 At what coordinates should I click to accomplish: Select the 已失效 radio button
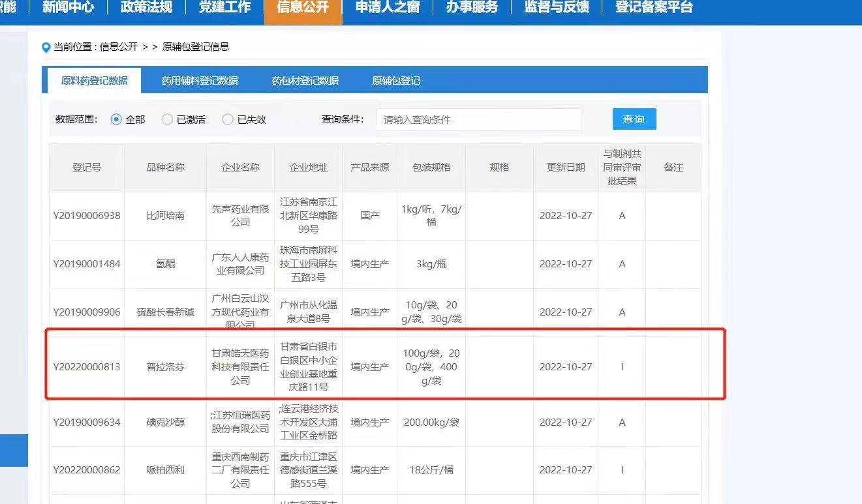coord(228,119)
